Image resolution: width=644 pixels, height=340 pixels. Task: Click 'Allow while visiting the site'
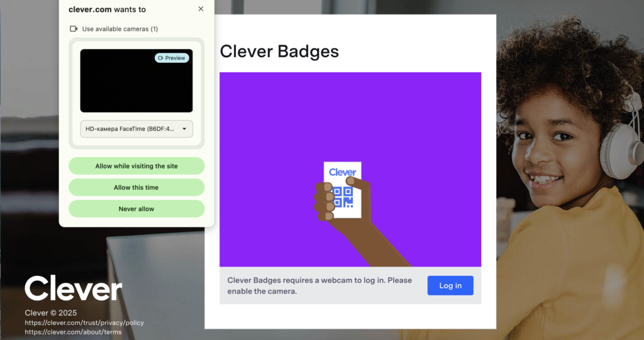[x=136, y=166]
